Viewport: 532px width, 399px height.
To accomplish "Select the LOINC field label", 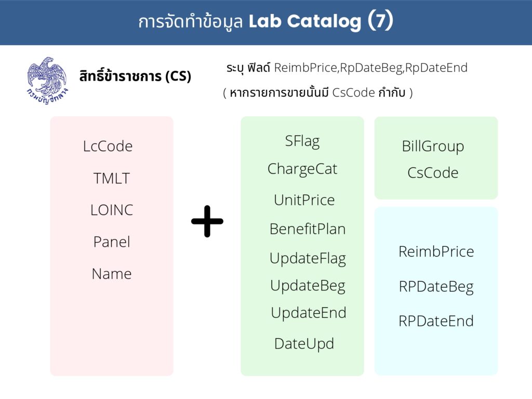I will tap(111, 210).
